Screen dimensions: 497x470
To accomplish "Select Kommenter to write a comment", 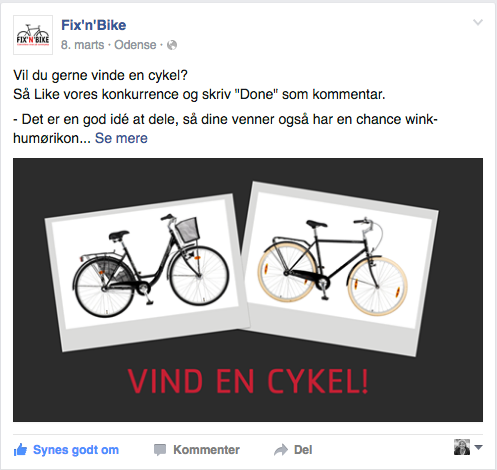I will pos(206,450).
